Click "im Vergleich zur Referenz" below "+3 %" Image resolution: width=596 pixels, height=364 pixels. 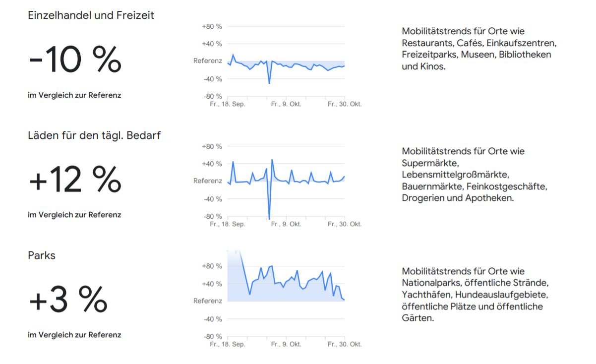point(74,335)
